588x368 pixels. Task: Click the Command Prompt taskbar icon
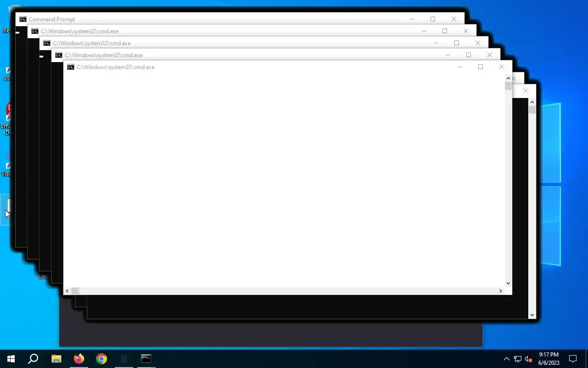tap(146, 359)
